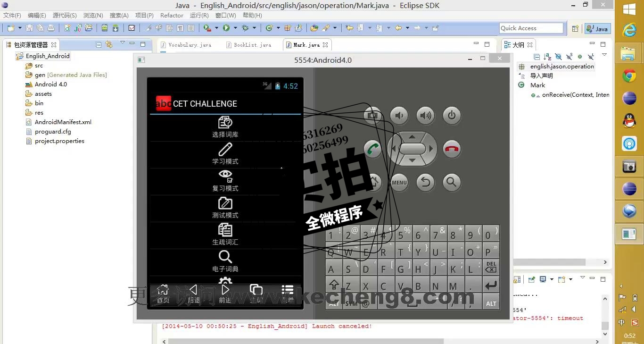644x344 pixels.
Task: Open the dropdown arrow beside the New icon
Action: pyautogui.click(x=20, y=28)
